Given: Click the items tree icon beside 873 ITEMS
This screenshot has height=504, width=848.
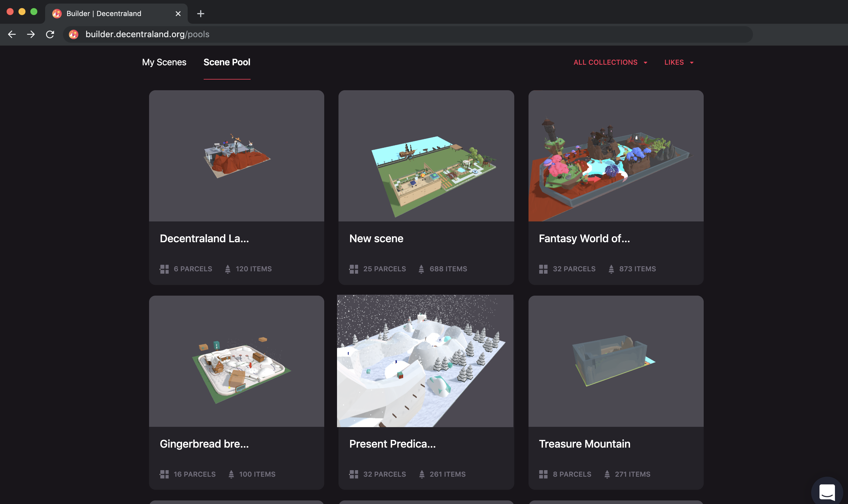Looking at the screenshot, I should (x=611, y=269).
